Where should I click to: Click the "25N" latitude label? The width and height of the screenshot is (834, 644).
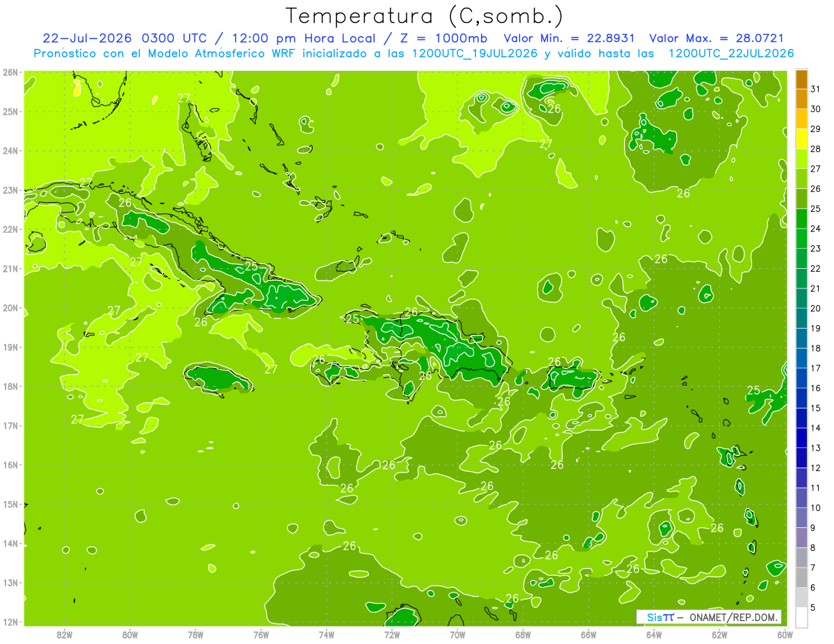pyautogui.click(x=10, y=111)
